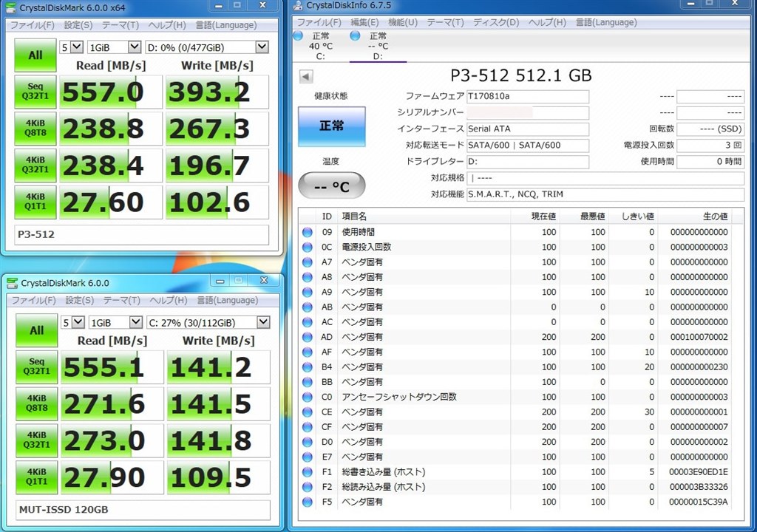Click the CrystalDiskInfo title bar app icon
Viewport: 757px width, 532px height.
pos(298,6)
